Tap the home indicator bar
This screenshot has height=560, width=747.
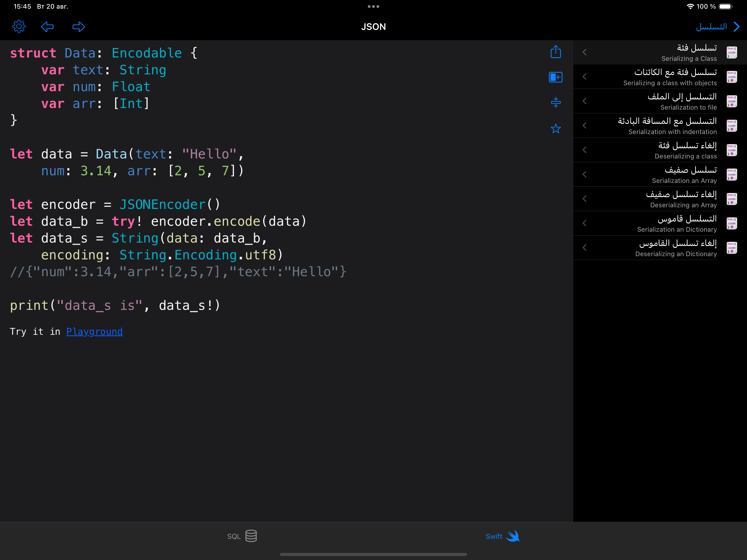click(373, 554)
